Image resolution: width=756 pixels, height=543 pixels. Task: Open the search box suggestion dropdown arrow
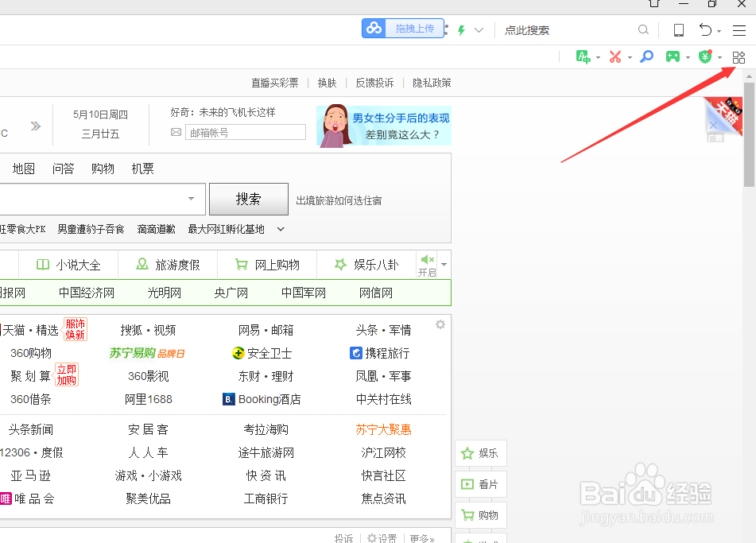tap(191, 199)
